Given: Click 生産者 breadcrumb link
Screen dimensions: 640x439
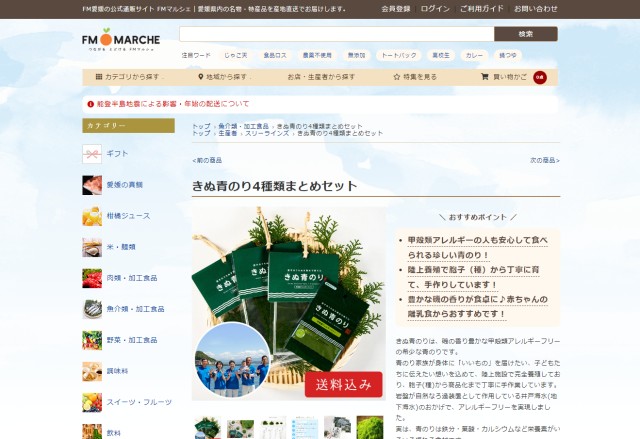Looking at the screenshot, I should (x=227, y=133).
